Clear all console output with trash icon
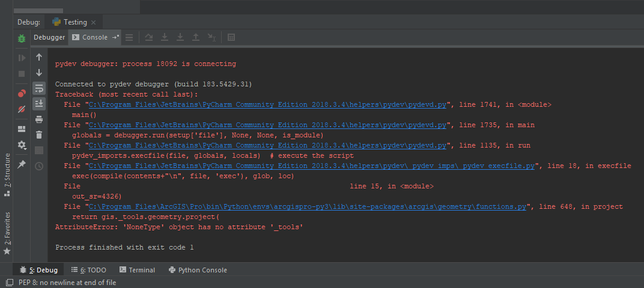Viewport: 644px width, 288px height. pyautogui.click(x=39, y=134)
